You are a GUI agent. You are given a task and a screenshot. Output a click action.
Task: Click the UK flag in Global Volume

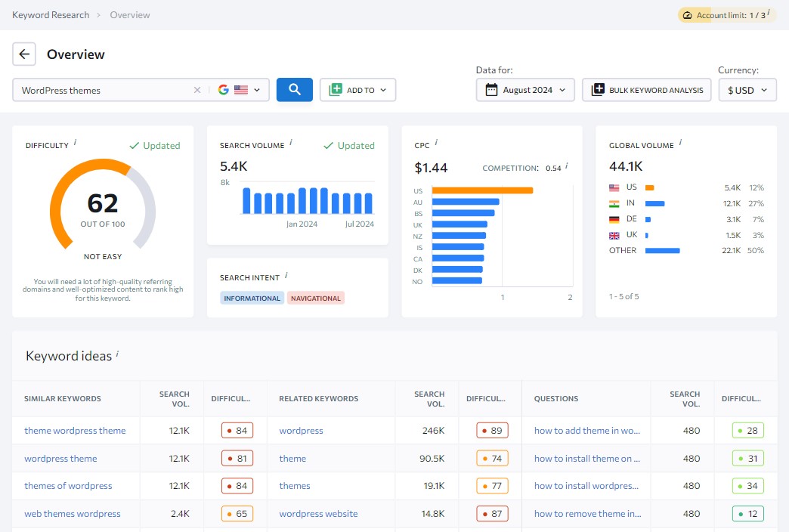[614, 236]
